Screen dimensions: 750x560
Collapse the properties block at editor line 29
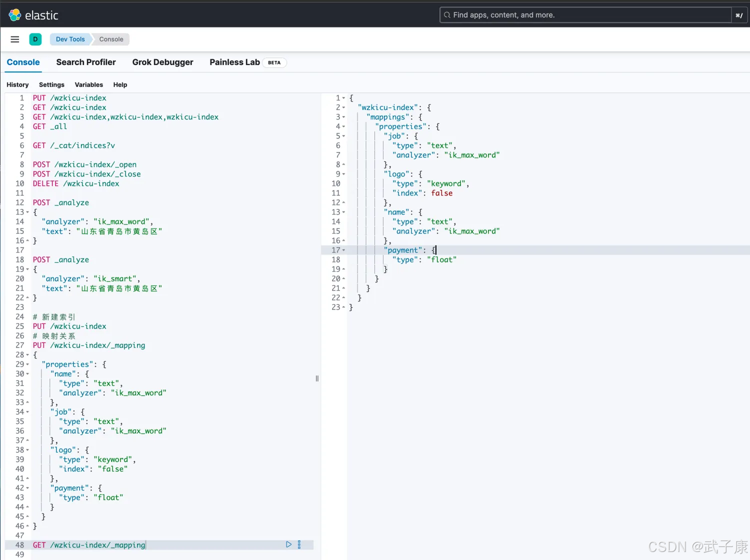27,364
